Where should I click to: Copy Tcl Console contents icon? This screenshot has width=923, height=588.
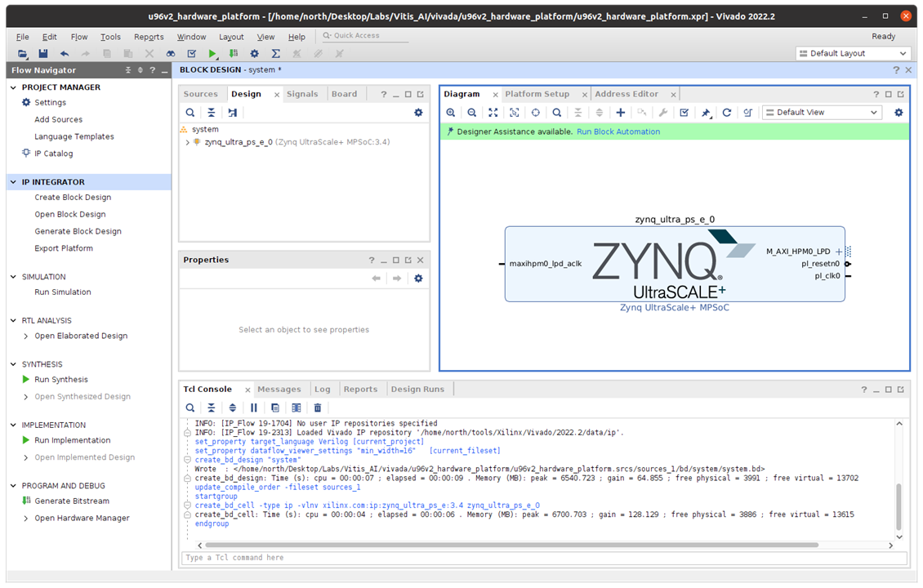275,408
